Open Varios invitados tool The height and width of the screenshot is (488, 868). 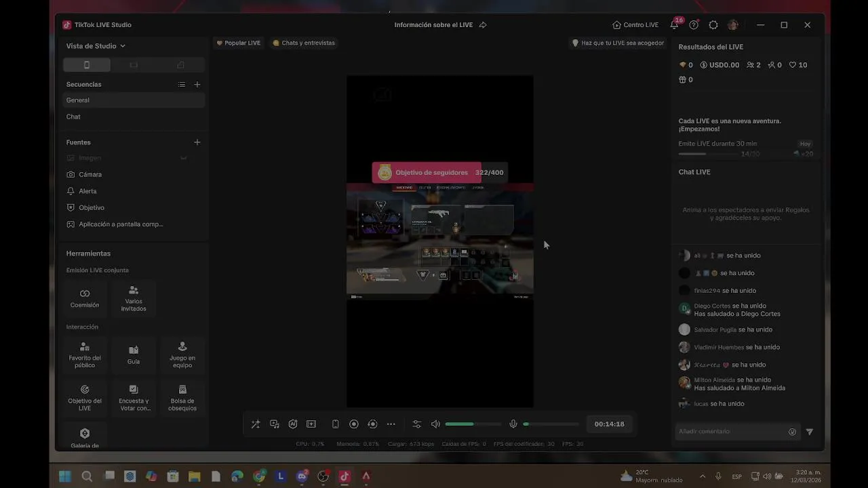pos(134,298)
